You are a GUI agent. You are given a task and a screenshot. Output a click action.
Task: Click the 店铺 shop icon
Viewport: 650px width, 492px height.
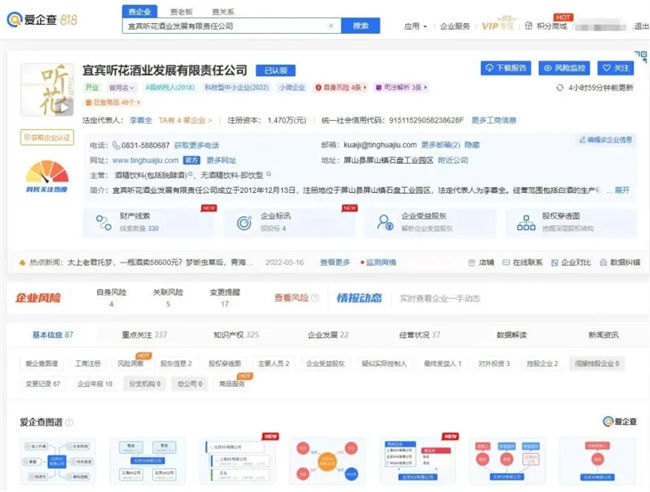pos(471,262)
